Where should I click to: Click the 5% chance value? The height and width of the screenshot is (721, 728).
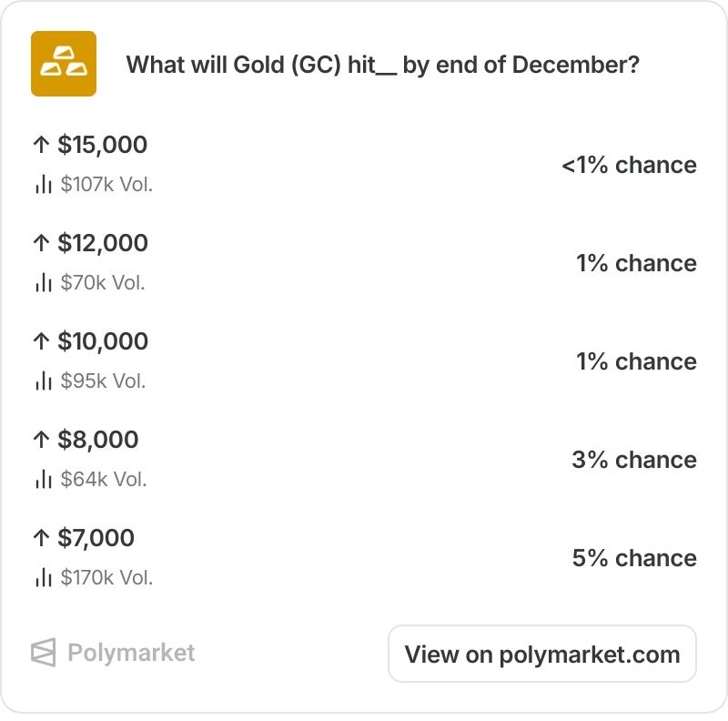(x=634, y=557)
